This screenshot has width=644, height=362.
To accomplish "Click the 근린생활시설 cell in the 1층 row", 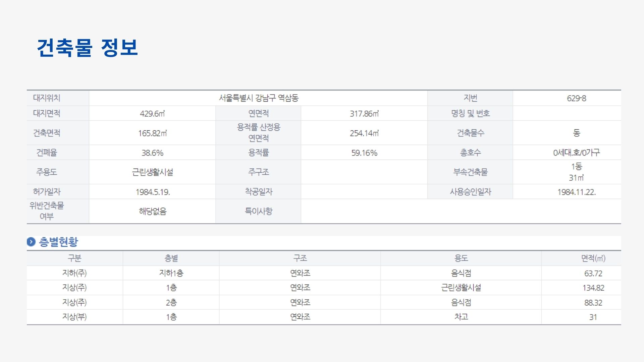I will point(461,288).
